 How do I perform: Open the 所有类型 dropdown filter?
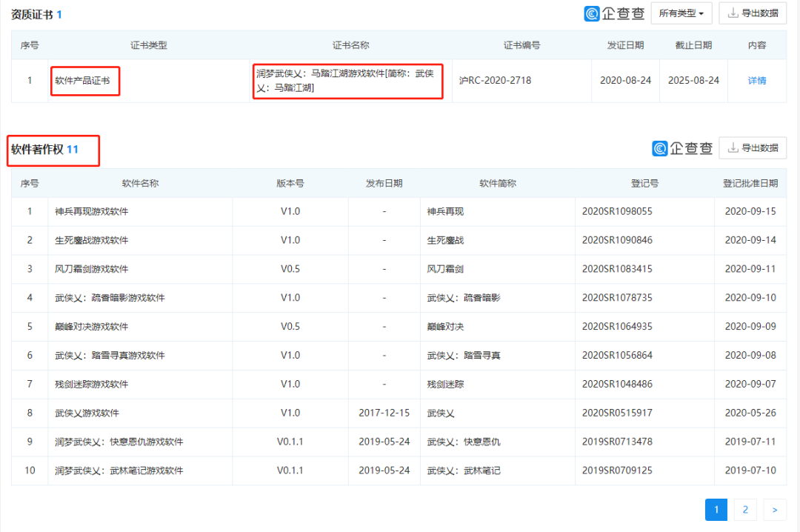681,13
